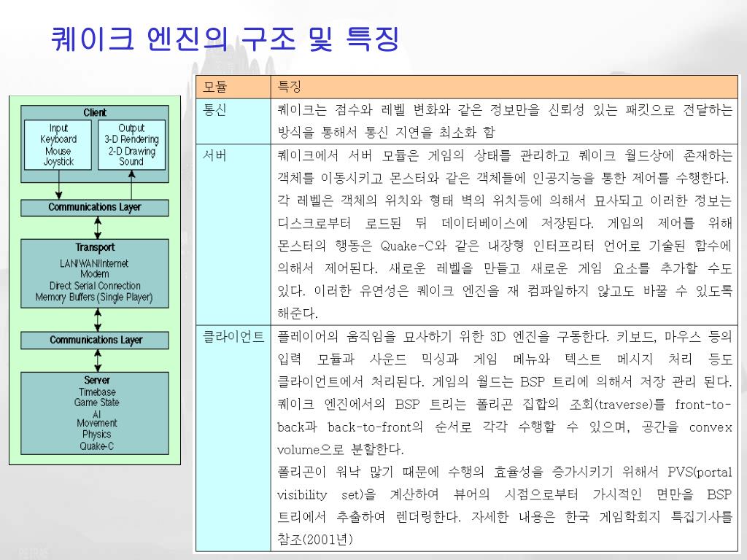The width and height of the screenshot is (747, 560).
Task: Click the upper 'Communications Layer' box
Action: [95, 208]
